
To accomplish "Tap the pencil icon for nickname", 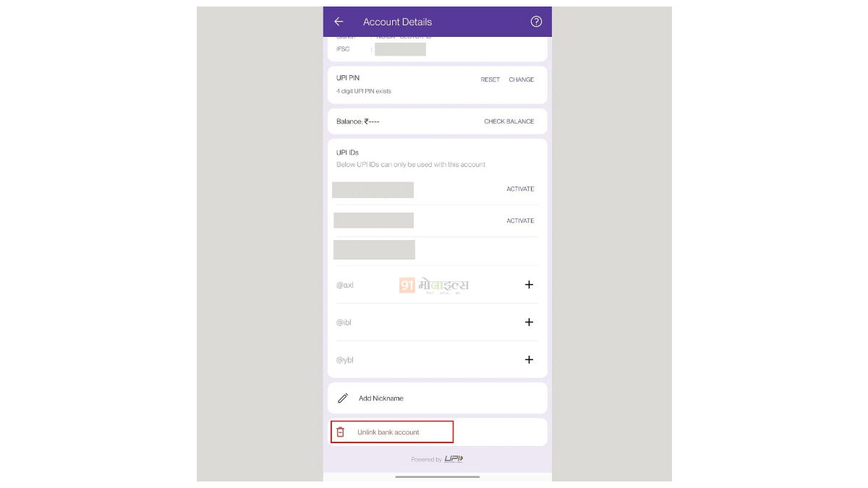I will click(343, 398).
